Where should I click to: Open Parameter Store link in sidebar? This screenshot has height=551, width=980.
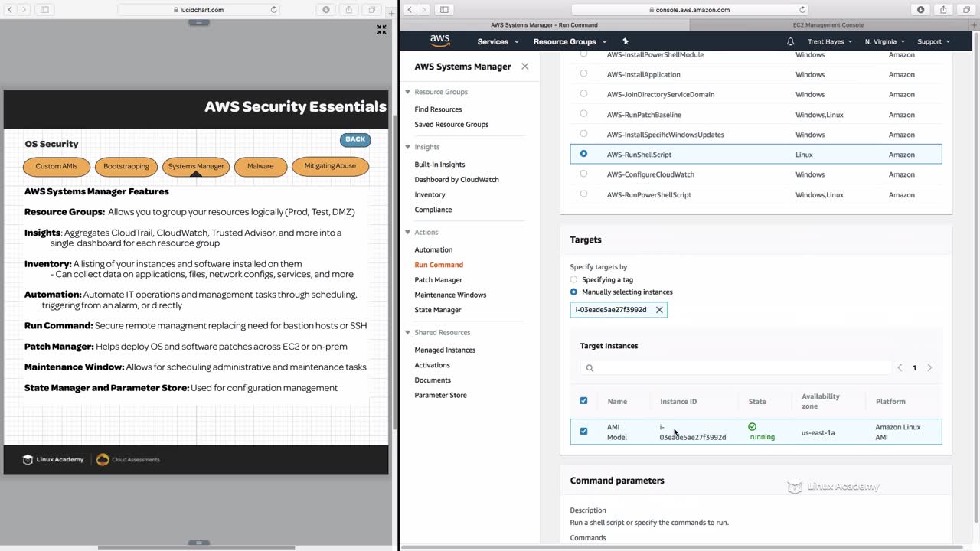pyautogui.click(x=440, y=396)
